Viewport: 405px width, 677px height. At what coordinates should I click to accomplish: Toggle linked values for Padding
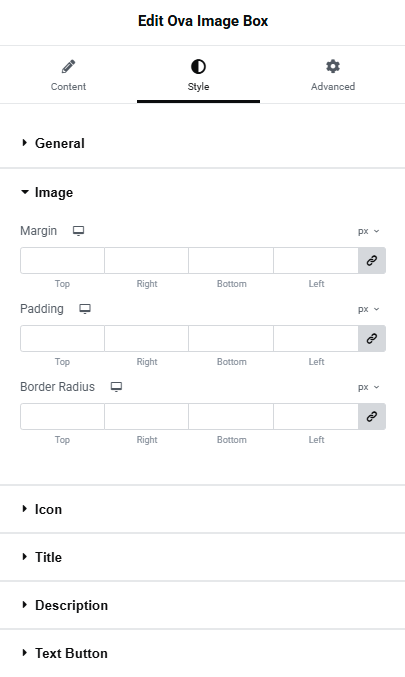tap(372, 338)
